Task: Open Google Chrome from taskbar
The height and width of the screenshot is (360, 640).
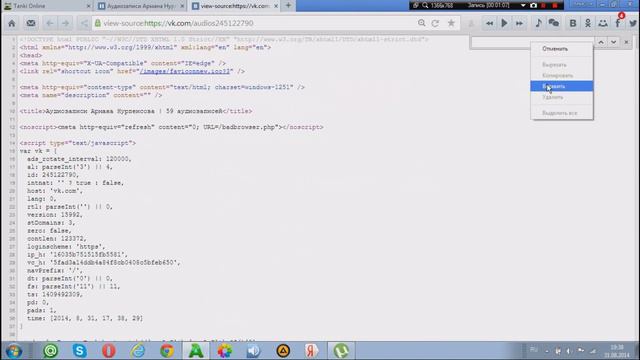Action: 167,351
